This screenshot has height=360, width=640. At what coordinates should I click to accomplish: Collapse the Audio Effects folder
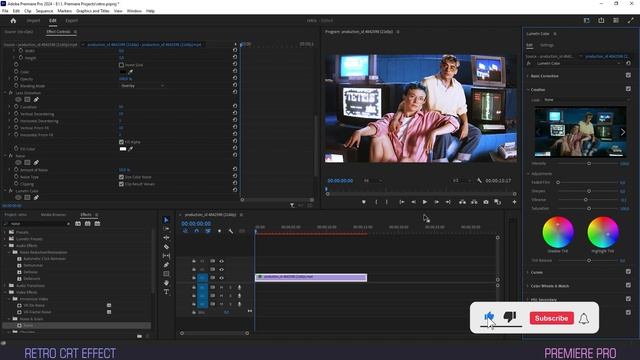click(5, 246)
